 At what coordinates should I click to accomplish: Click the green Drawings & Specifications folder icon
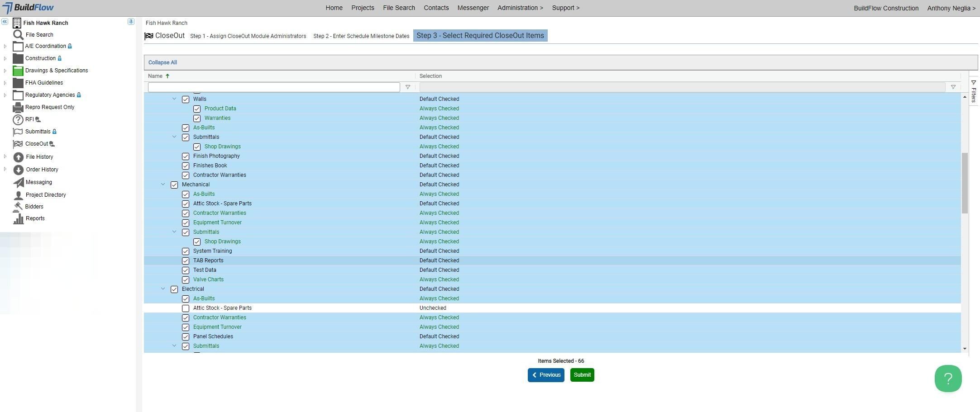point(18,71)
